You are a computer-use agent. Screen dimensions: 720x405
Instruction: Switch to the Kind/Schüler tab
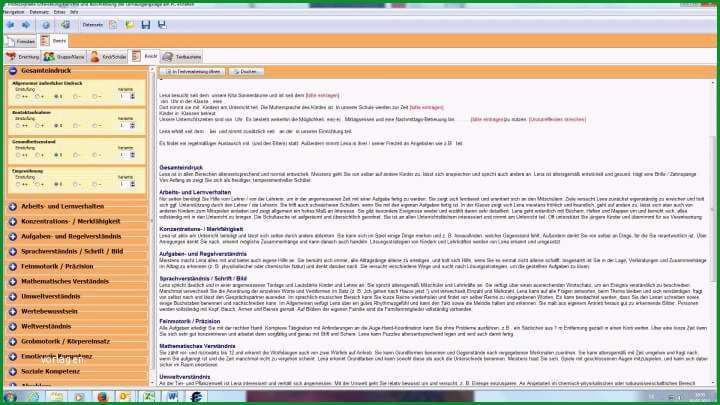108,57
